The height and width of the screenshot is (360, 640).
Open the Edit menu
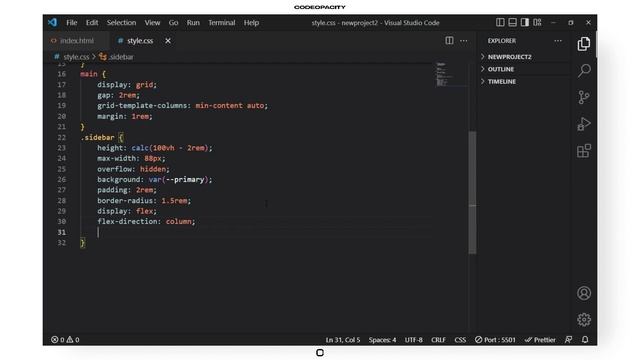[92, 22]
